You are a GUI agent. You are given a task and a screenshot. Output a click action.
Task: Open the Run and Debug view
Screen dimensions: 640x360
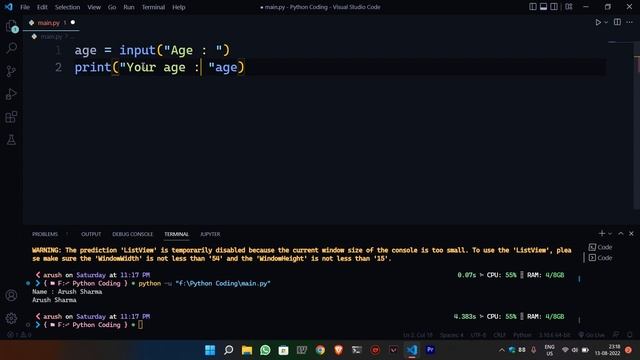(11, 94)
